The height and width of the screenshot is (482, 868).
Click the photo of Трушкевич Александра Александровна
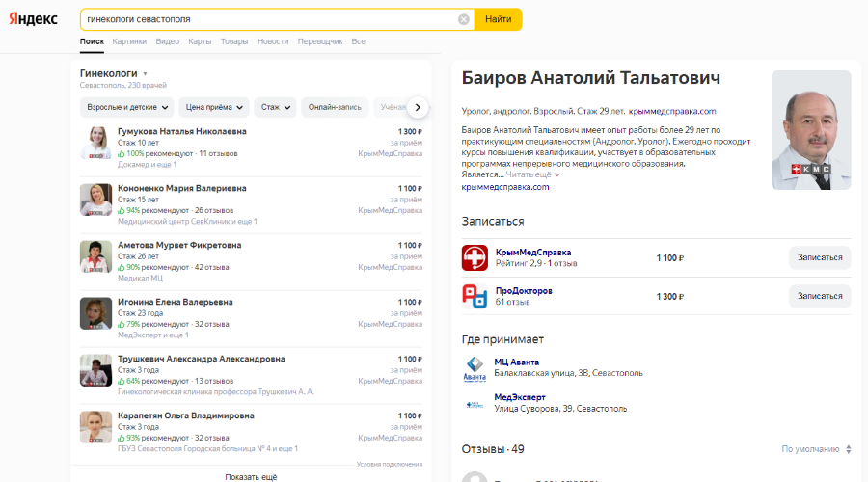click(x=95, y=370)
